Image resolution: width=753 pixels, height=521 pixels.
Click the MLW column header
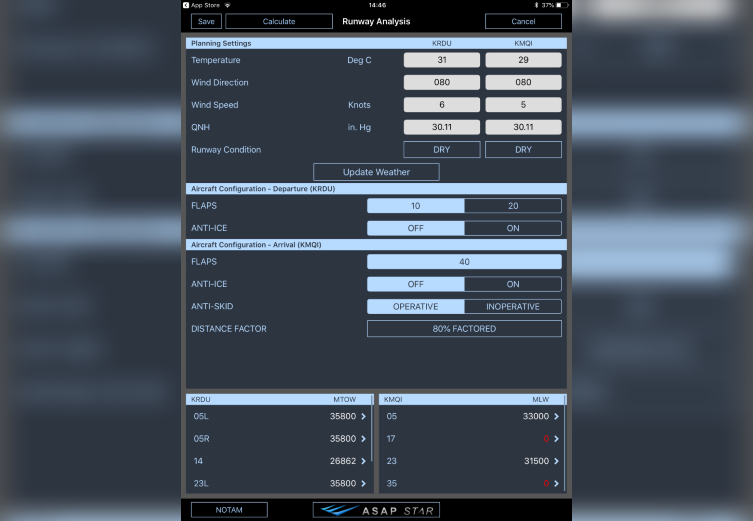(540, 400)
